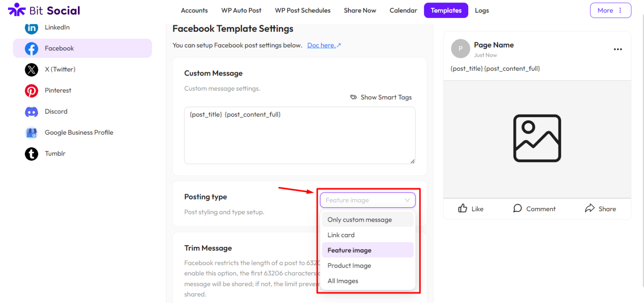Select Google Business Profile label
644x303 pixels.
pyautogui.click(x=79, y=132)
